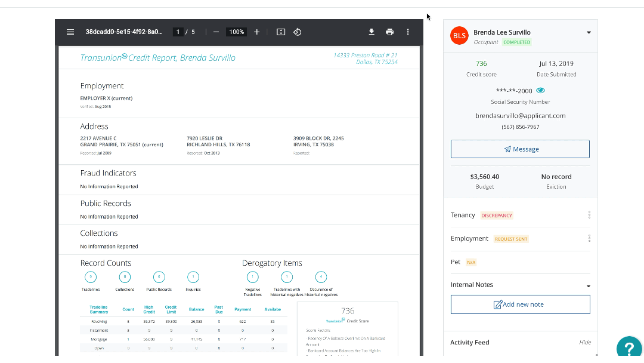Hide the Activity Feed
The width and height of the screenshot is (644, 363).
point(585,343)
